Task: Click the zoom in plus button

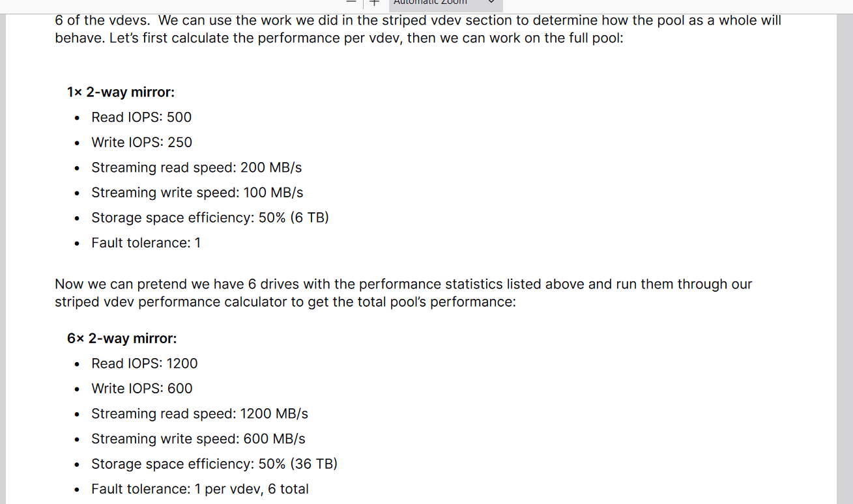Action: (x=374, y=3)
